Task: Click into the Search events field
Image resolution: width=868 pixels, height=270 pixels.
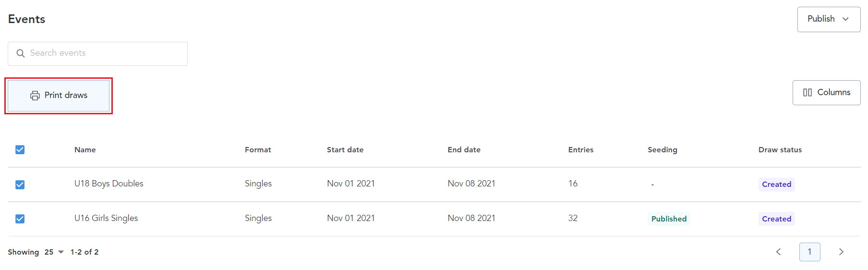Action: (106, 53)
